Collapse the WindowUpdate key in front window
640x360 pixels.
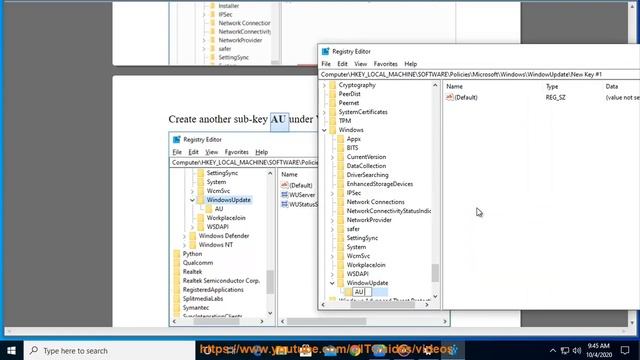332,282
